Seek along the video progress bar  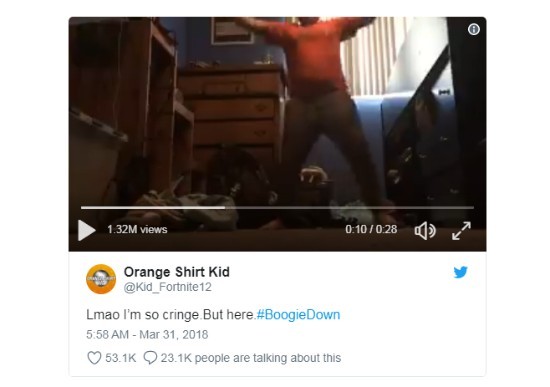277,208
